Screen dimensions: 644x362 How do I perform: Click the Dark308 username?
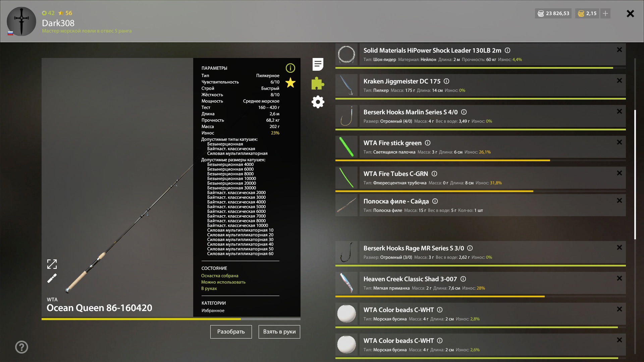tap(58, 23)
